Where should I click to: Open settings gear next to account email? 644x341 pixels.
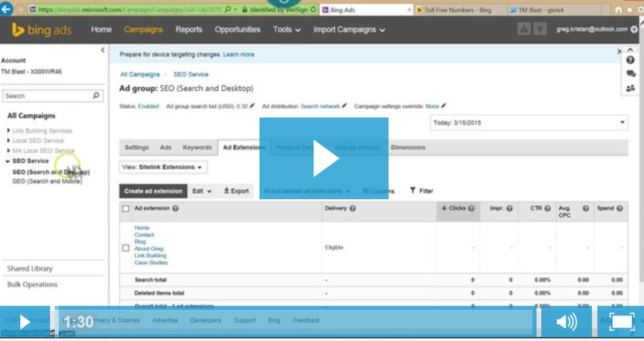[634, 29]
